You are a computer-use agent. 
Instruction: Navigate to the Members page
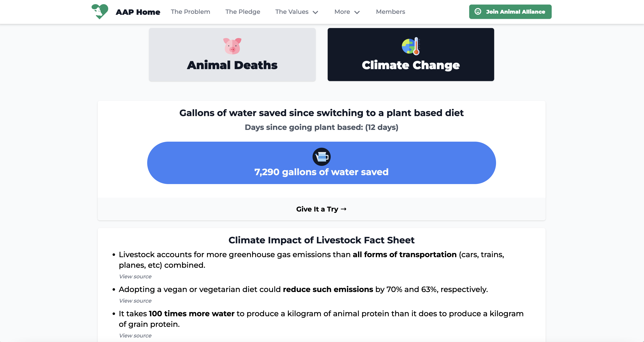390,12
